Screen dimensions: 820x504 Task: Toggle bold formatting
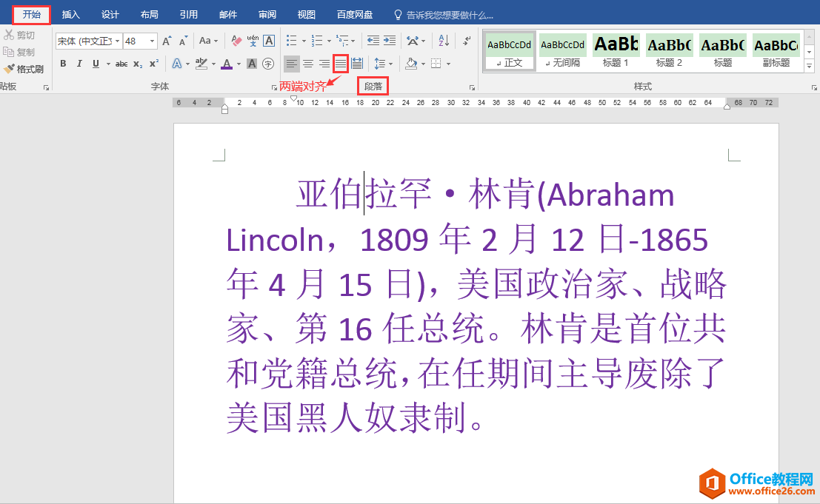click(63, 64)
